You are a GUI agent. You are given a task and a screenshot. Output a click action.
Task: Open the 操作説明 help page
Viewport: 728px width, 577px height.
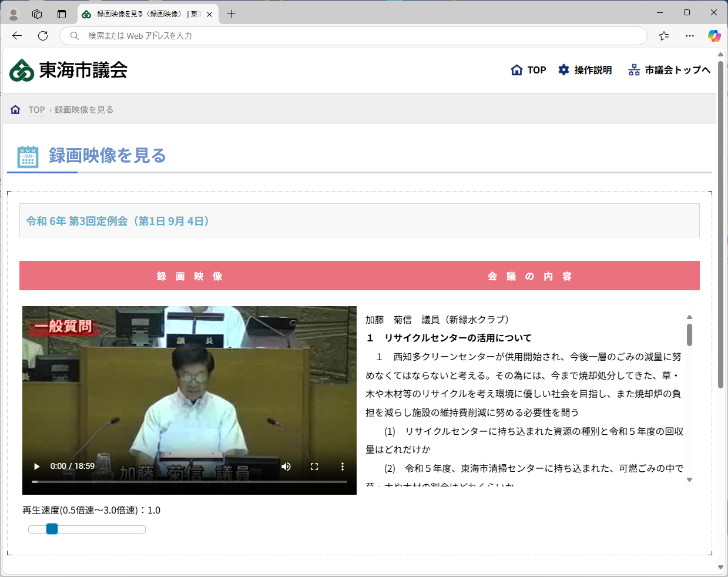pyautogui.click(x=585, y=70)
